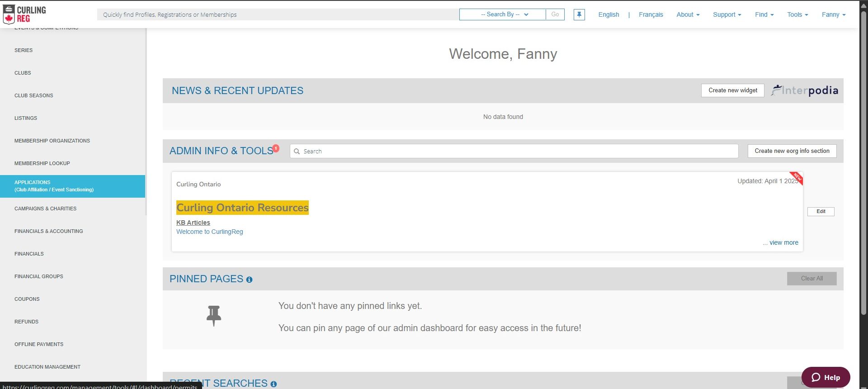Open Coupons in the sidebar

[x=72, y=299]
